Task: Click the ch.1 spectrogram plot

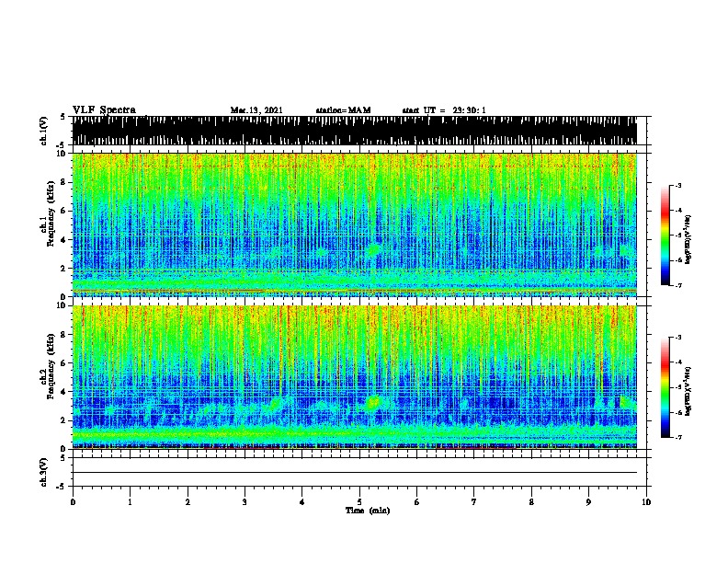Action: coord(355,224)
